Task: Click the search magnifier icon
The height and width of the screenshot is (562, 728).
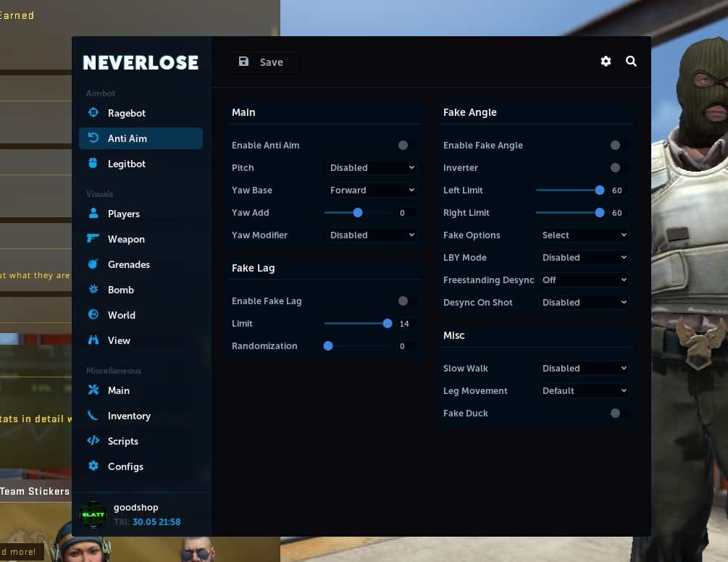Action: point(631,62)
